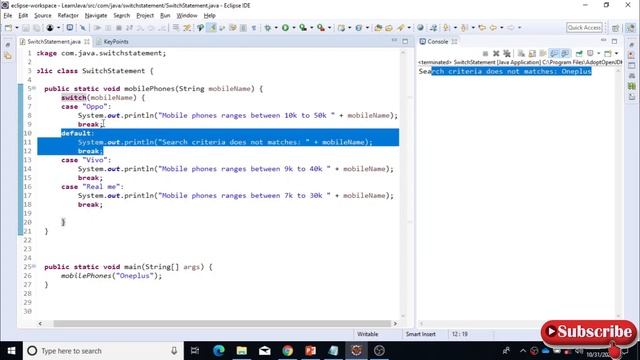Expand the Open Console dropdown
This screenshot has width=640, height=360.
click(x=616, y=53)
